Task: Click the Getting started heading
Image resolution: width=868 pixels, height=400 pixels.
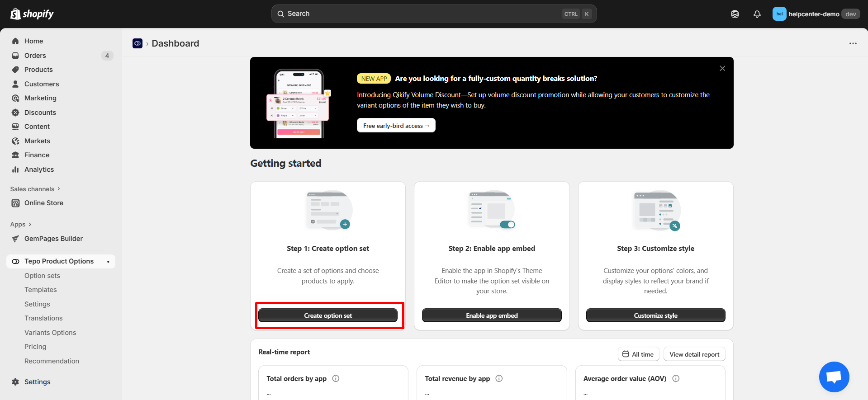Action: [286, 163]
